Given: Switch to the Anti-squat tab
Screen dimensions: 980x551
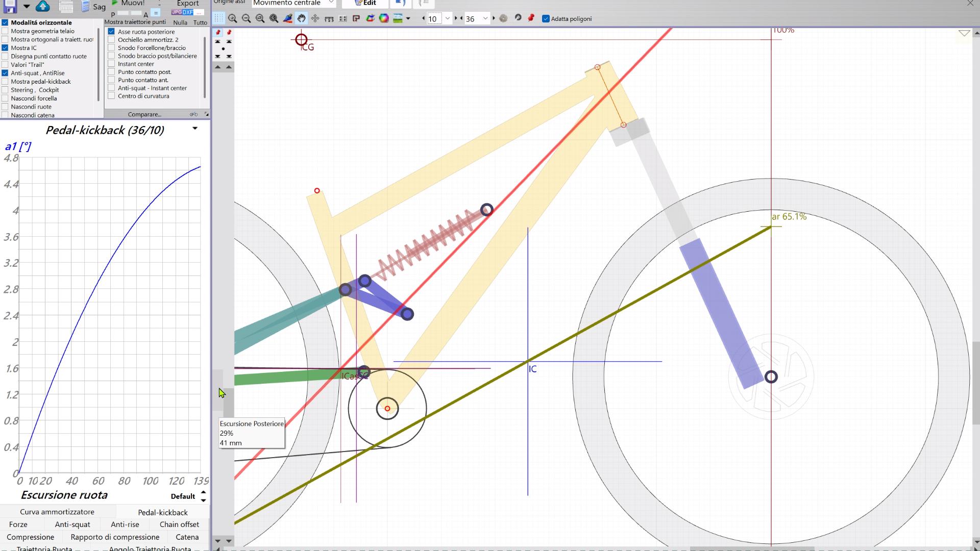Looking at the screenshot, I should tap(72, 524).
